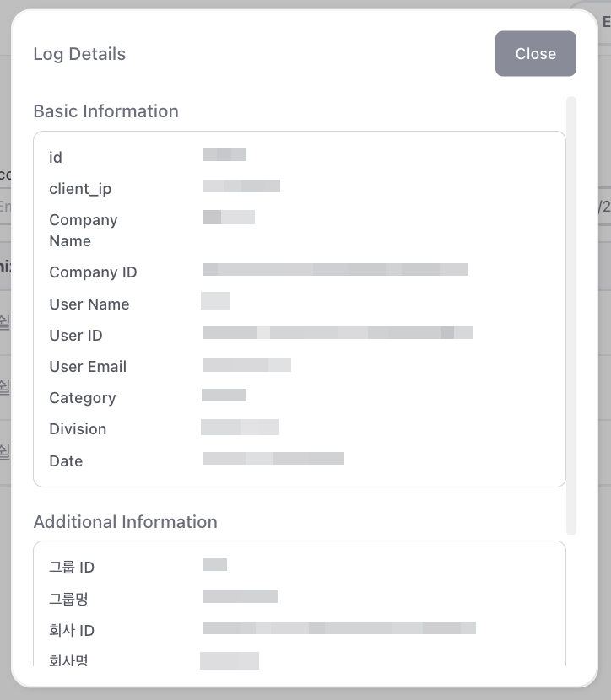The width and height of the screenshot is (611, 700).
Task: Close the Log Details dialog
Action: click(x=535, y=54)
